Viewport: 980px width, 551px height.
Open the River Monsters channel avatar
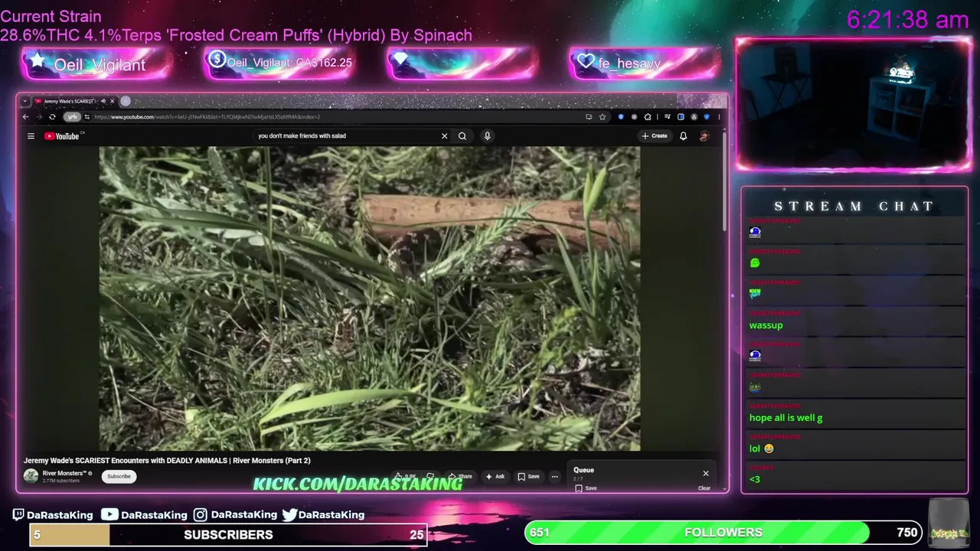click(x=31, y=476)
